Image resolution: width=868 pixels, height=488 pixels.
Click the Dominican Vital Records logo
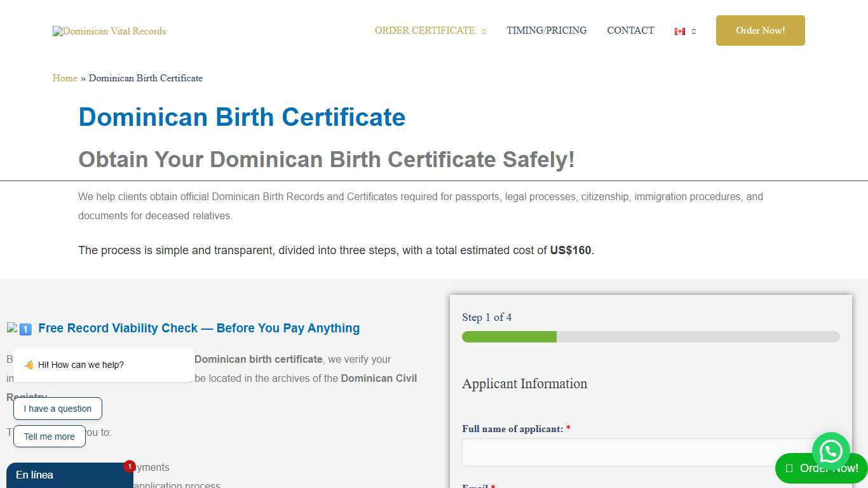coord(109,31)
